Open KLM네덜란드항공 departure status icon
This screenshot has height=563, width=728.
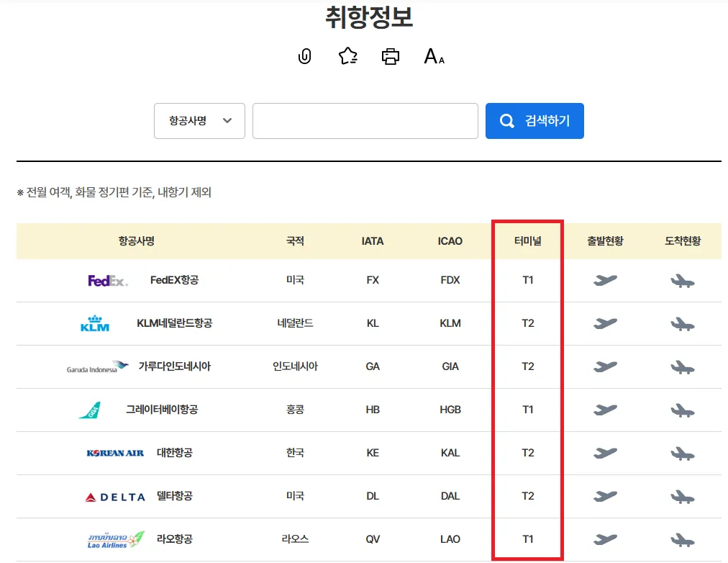[x=605, y=323]
